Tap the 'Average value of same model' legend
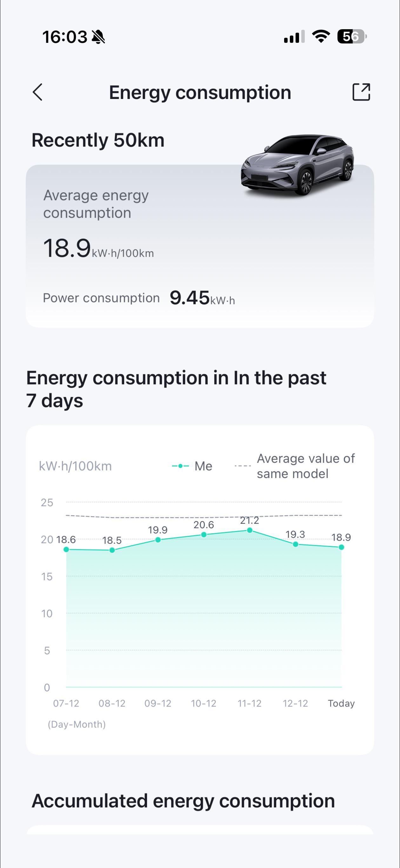This screenshot has width=400, height=868. tap(306, 466)
